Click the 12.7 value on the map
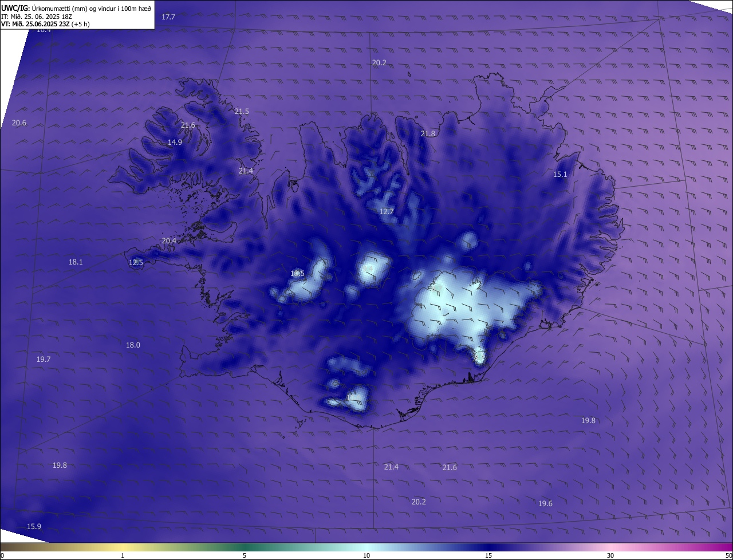Screen dimensions: 733x560 coord(387,212)
